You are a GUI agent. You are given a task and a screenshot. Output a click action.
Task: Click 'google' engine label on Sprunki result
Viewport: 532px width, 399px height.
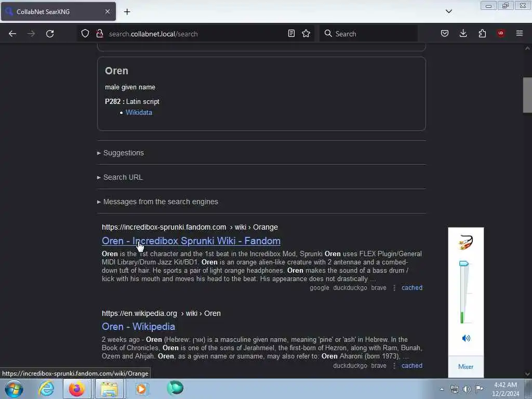pyautogui.click(x=320, y=288)
